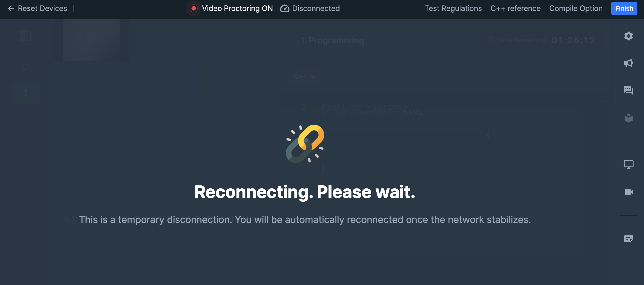Click the webcam preview thumbnail
The height and width of the screenshot is (285, 644).
click(91, 40)
